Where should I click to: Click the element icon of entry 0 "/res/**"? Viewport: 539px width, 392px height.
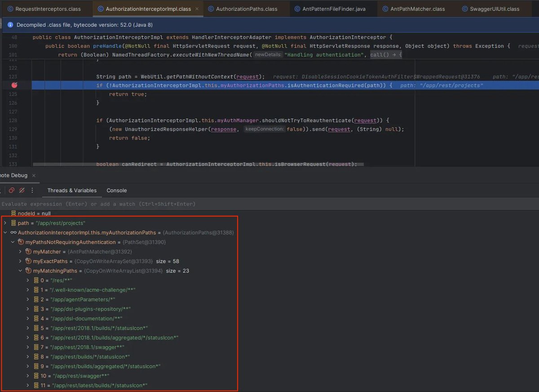pyautogui.click(x=36, y=280)
